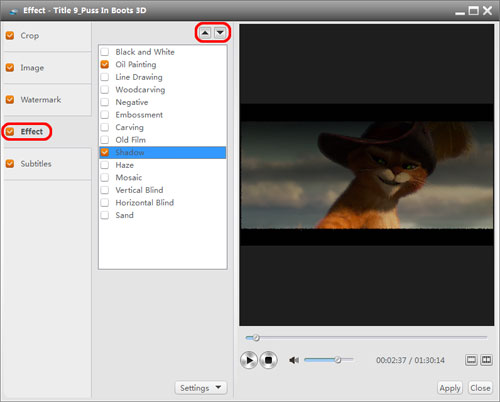
Task: Open the Settings dropdown
Action: (201, 388)
